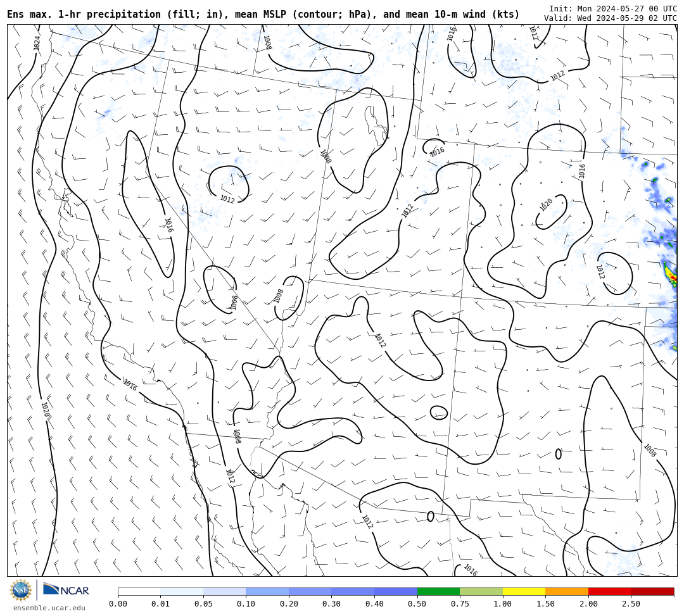
Task: Click the 0.10 colorbar tick label
Action: (246, 604)
